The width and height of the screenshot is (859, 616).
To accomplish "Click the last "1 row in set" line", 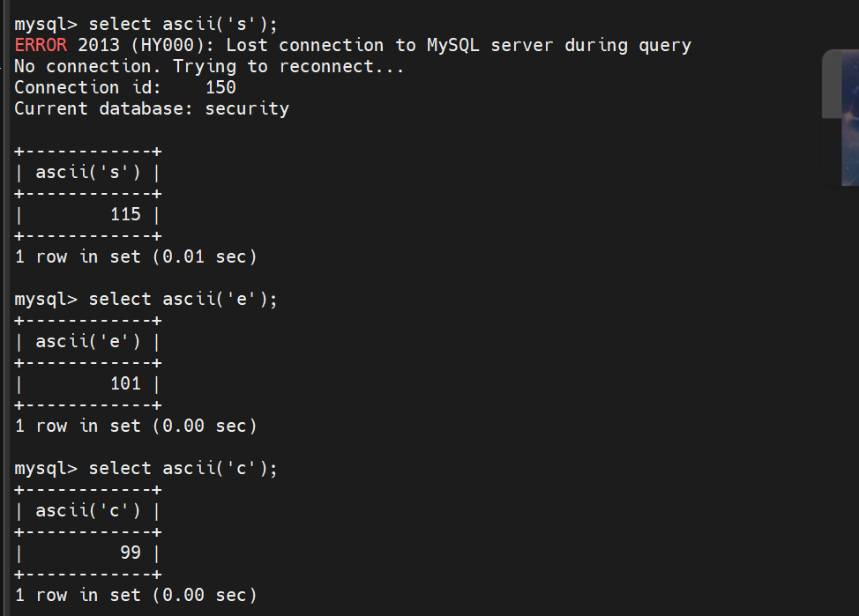I will (x=136, y=595).
